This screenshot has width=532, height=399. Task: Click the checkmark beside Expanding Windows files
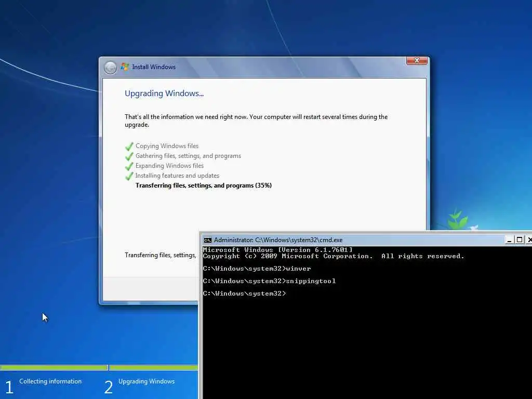[x=129, y=166]
